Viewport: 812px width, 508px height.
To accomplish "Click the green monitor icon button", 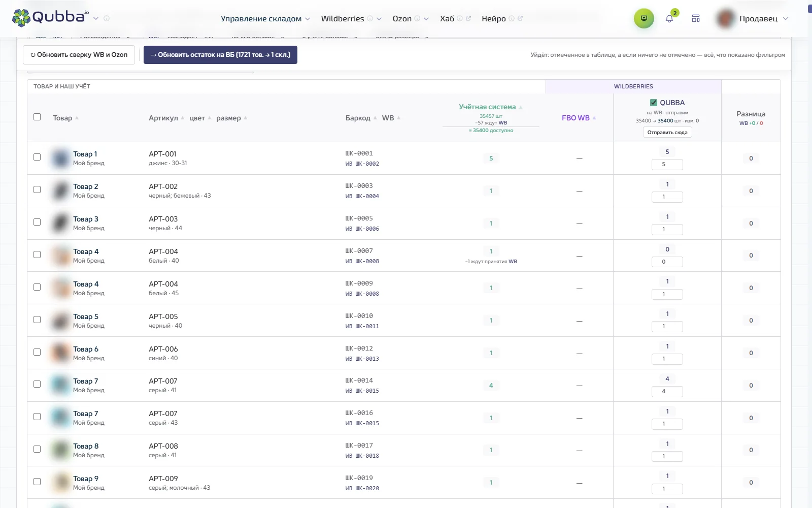I will pyautogui.click(x=644, y=18).
